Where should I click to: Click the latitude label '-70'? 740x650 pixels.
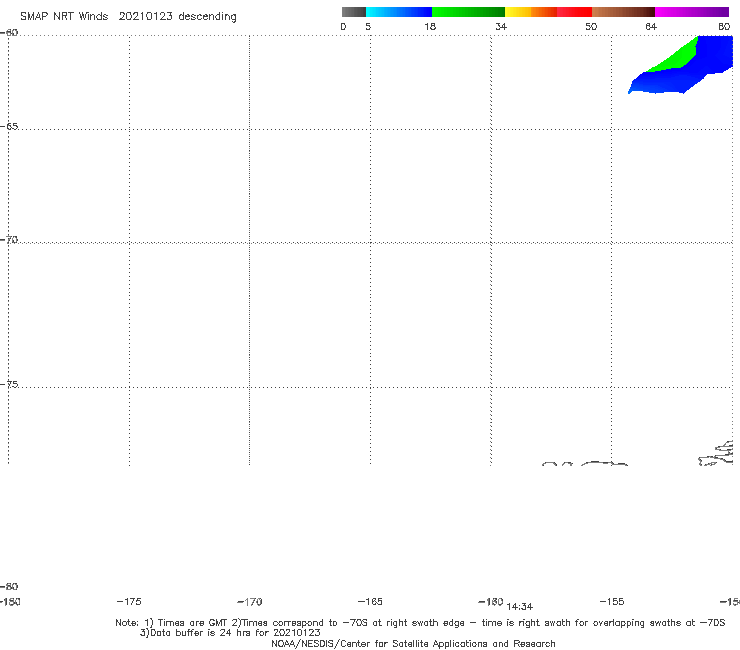tap(9, 240)
